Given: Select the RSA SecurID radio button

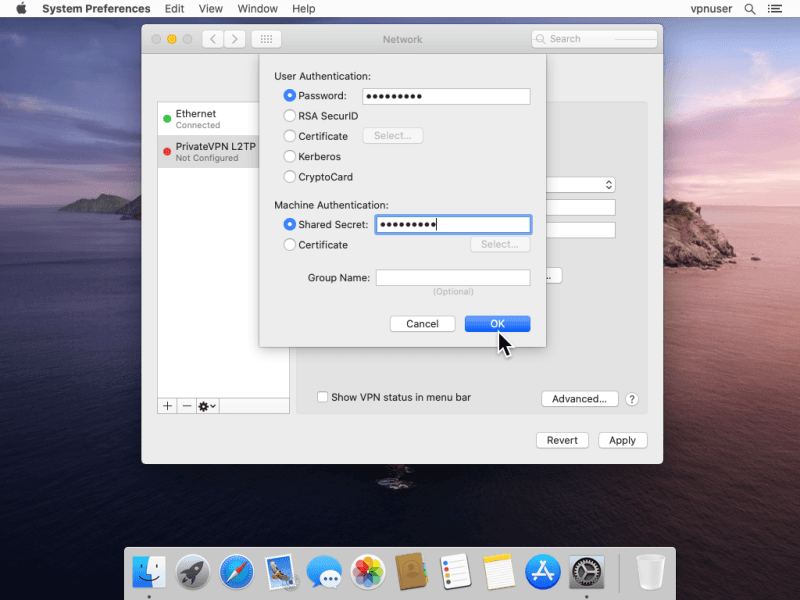Looking at the screenshot, I should click(x=290, y=116).
